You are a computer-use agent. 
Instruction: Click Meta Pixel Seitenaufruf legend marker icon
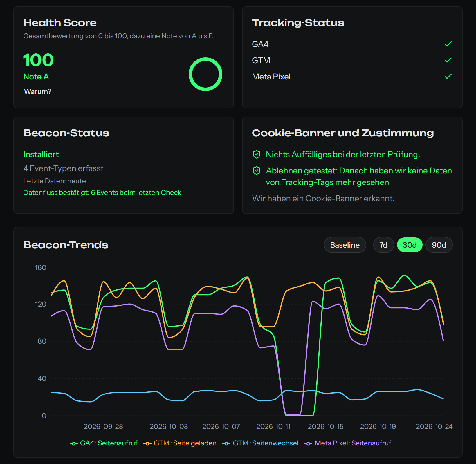click(308, 443)
